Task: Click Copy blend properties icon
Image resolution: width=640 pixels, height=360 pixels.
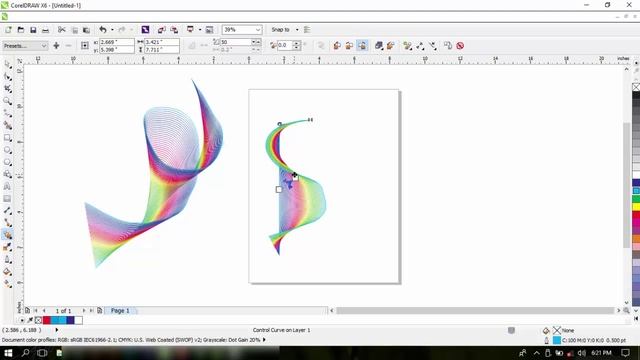Action: (448, 46)
